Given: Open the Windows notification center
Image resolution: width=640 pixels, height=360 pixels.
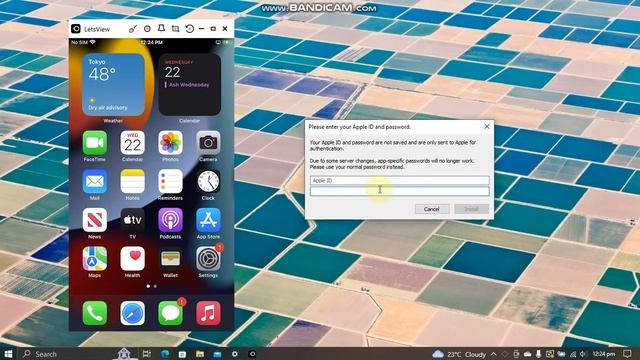Looking at the screenshot, I should point(628,354).
